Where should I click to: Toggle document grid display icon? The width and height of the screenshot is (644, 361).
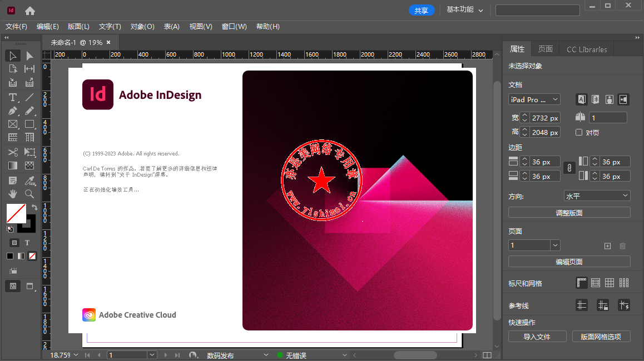610,283
